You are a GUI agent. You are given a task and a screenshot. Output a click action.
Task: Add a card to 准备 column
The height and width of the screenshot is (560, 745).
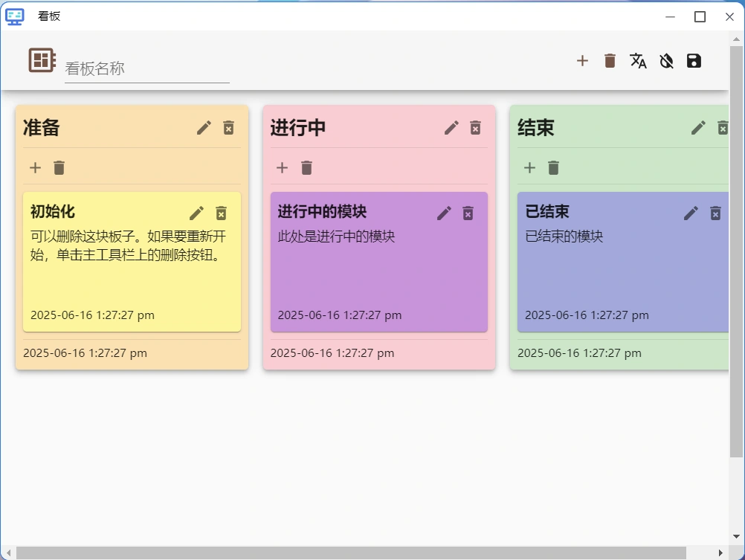pyautogui.click(x=35, y=167)
